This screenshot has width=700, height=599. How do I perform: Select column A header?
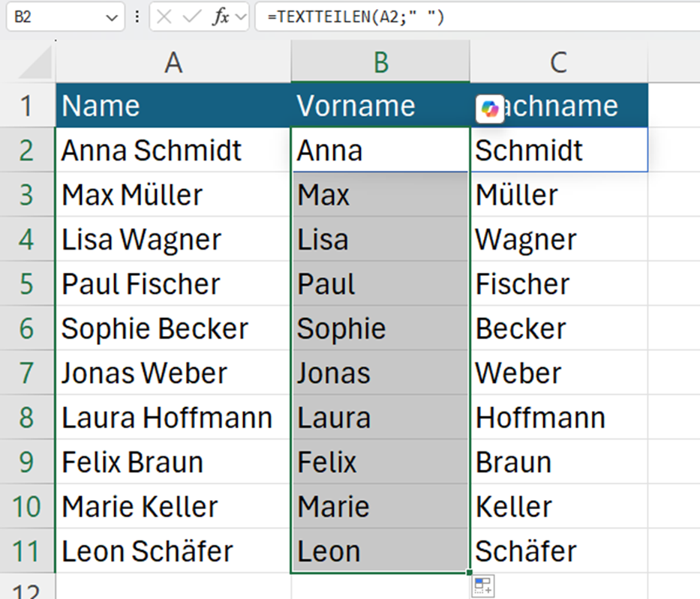tap(173, 61)
